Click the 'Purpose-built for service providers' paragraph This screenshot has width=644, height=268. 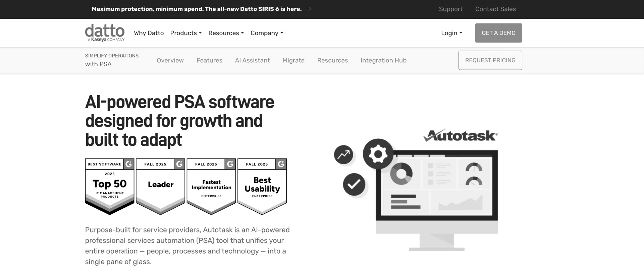[x=187, y=246]
